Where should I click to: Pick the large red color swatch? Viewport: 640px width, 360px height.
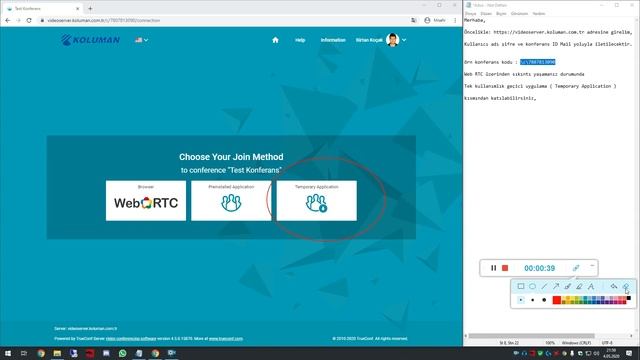point(557,300)
